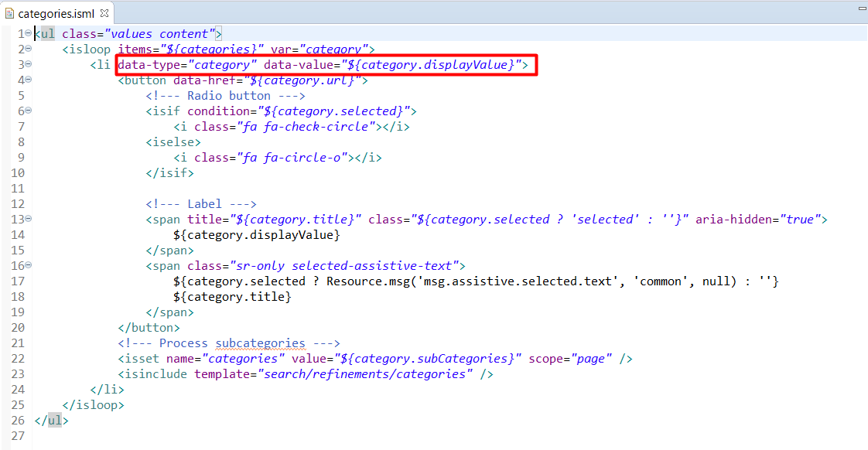Image resolution: width=868 pixels, height=450 pixels.
Task: Click line number 11 in the gutter
Action: point(17,189)
